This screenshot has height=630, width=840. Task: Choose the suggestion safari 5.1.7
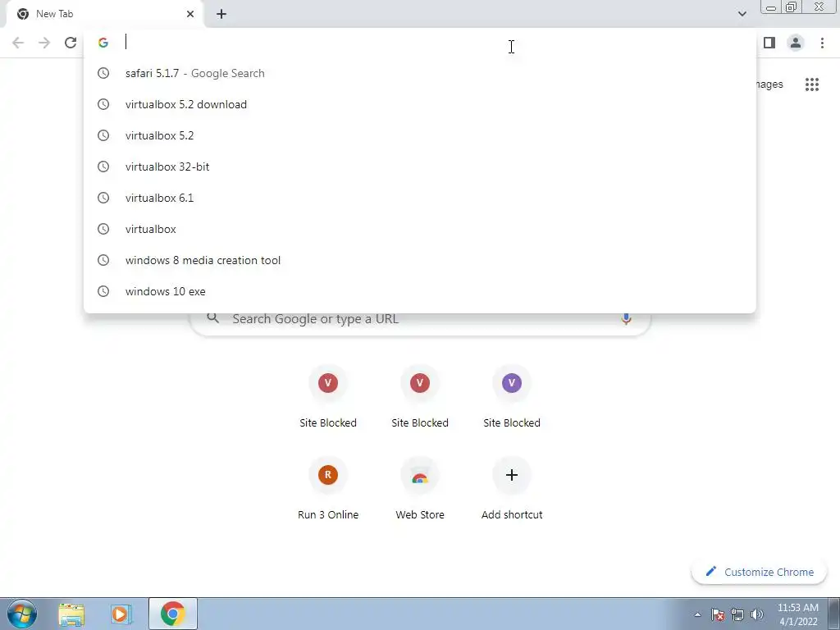[420, 73]
